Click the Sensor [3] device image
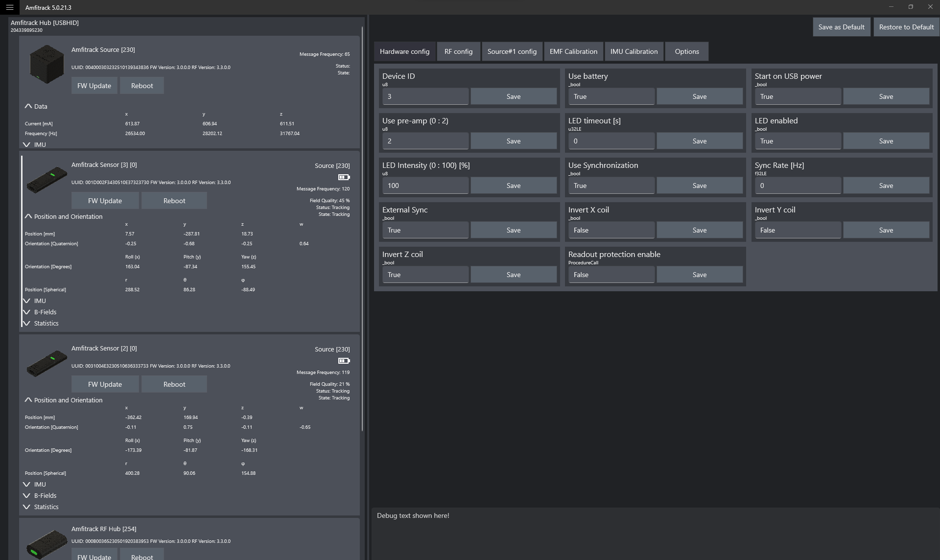 click(47, 180)
